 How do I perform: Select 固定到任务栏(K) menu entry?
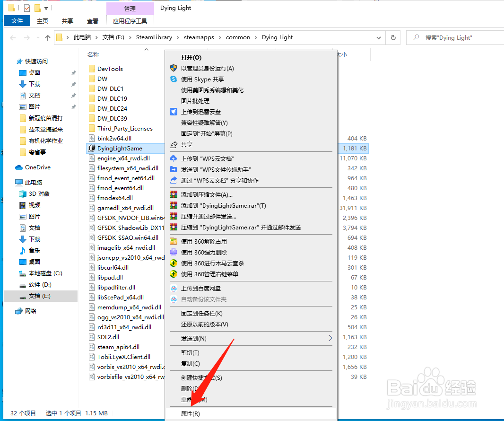[252, 313]
